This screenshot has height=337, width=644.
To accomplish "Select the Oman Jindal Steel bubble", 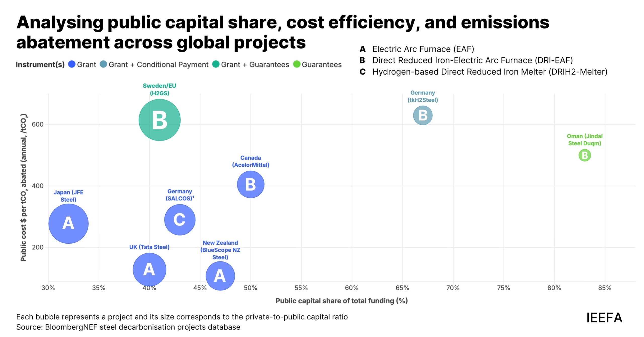I will 585,155.
